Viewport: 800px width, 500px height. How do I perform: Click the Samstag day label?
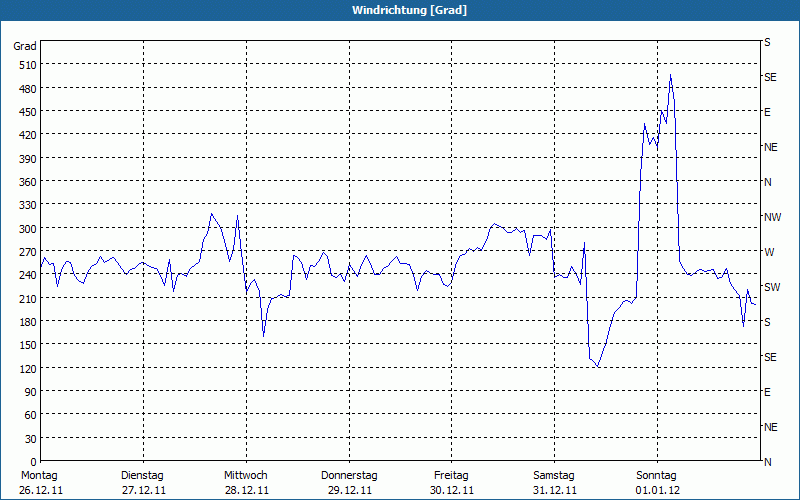click(x=554, y=476)
